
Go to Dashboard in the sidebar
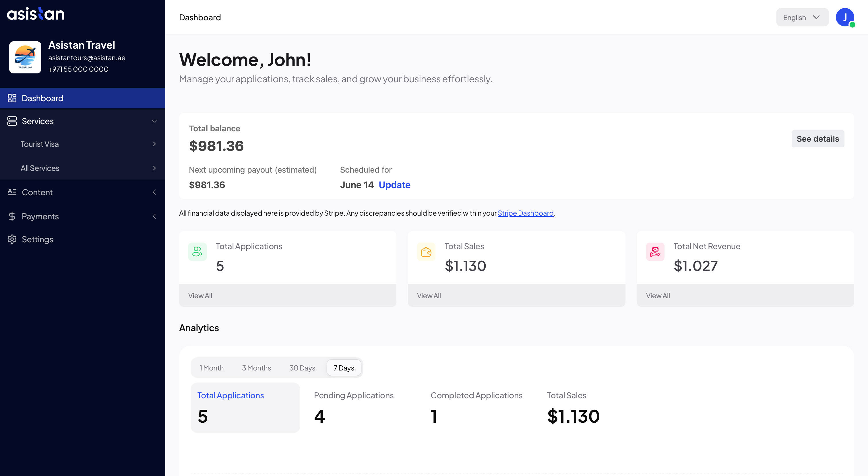83,98
